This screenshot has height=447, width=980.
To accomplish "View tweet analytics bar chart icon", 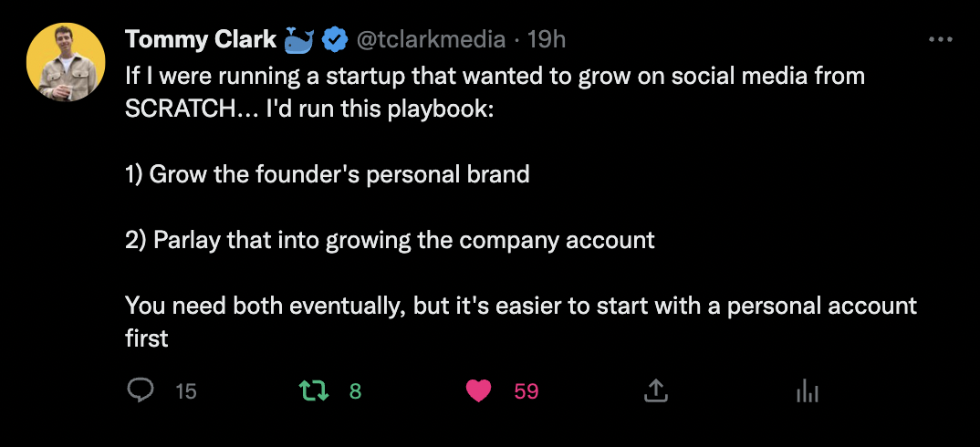I will 808,391.
